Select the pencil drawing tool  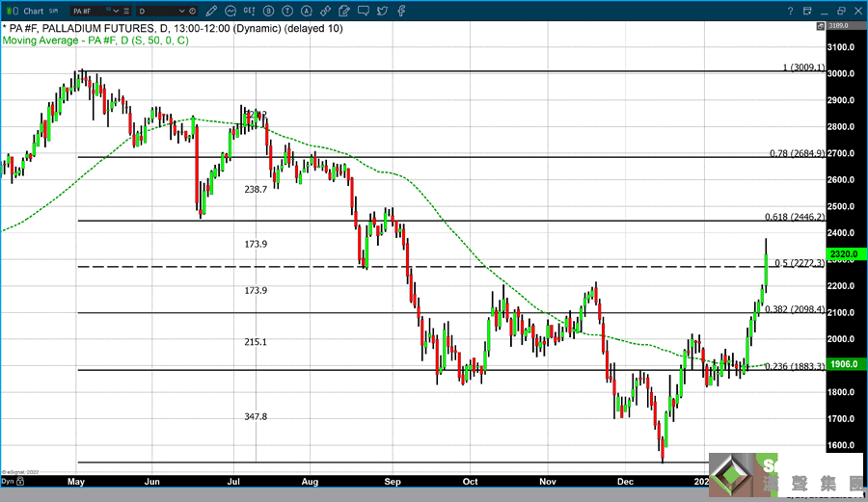[211, 11]
